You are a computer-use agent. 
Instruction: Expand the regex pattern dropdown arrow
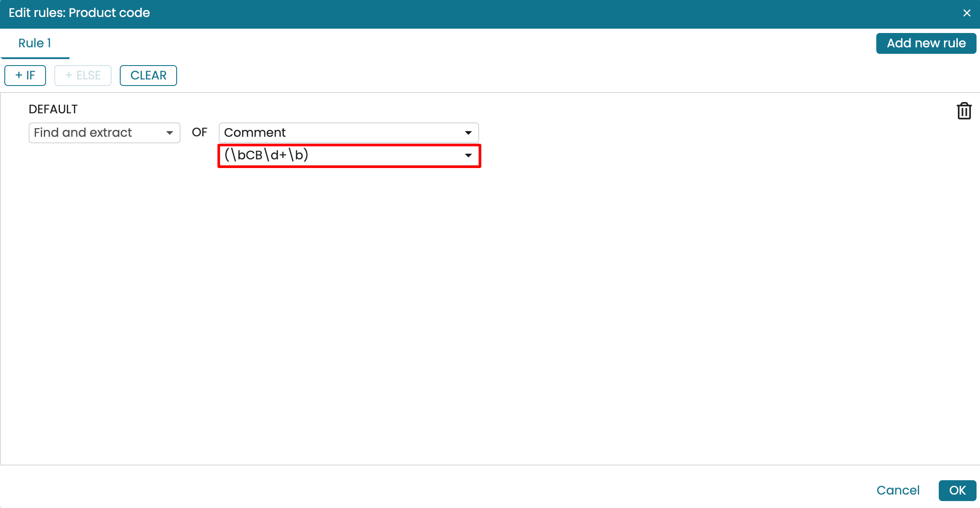point(468,155)
